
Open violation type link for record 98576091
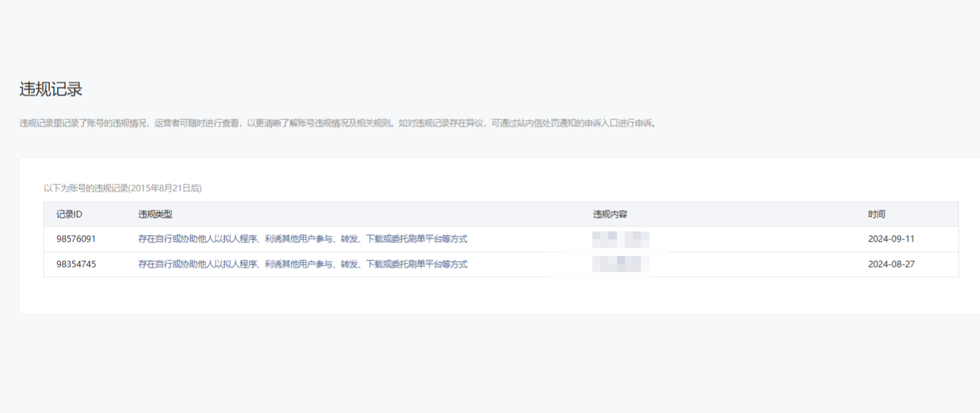tap(302, 239)
